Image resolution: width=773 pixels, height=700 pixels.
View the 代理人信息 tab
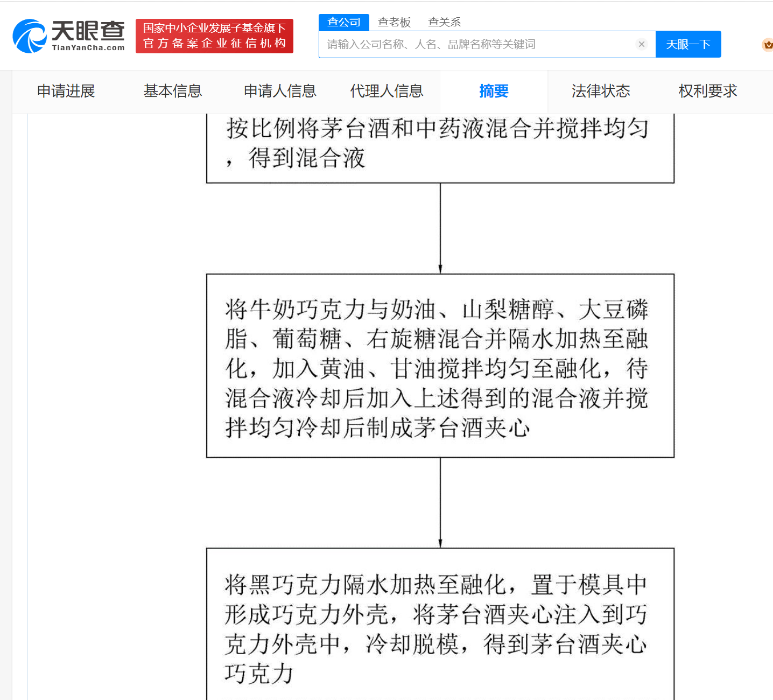(x=386, y=91)
